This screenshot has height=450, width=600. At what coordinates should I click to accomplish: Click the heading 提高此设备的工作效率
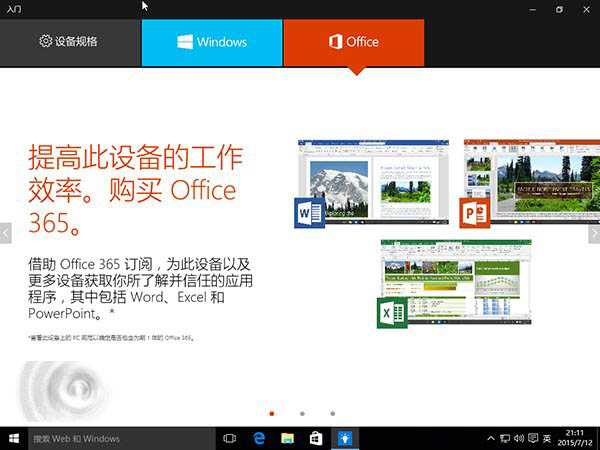135,189
